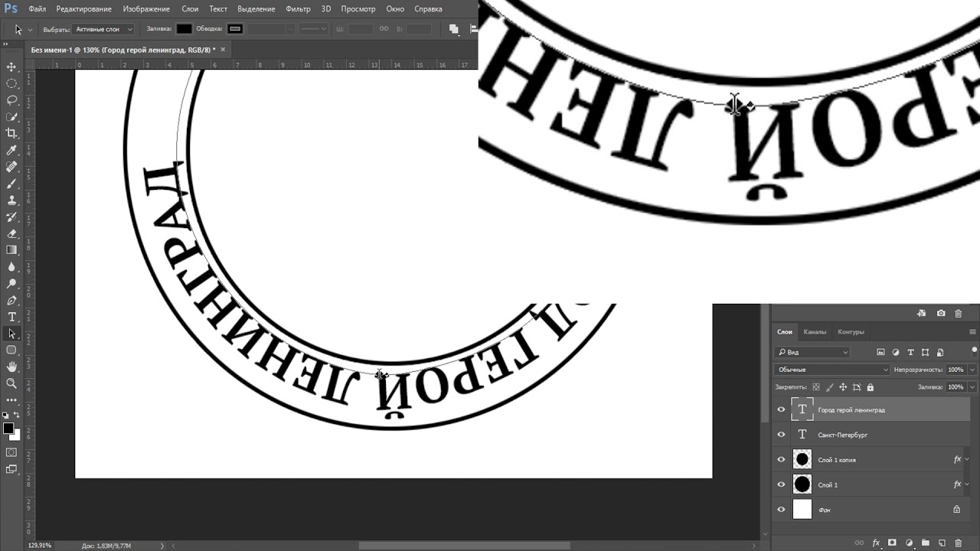Select the Quick Selection tool
The height and width of the screenshot is (551, 980).
point(11,117)
